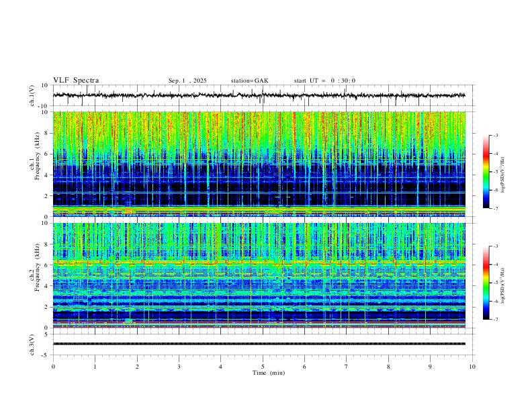Click time axis tick label "5"

click(263, 367)
